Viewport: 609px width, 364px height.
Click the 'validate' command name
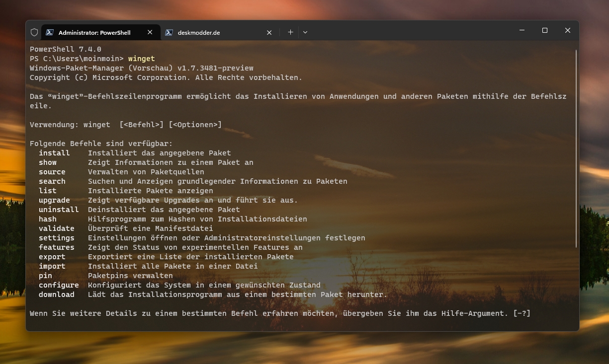point(57,228)
